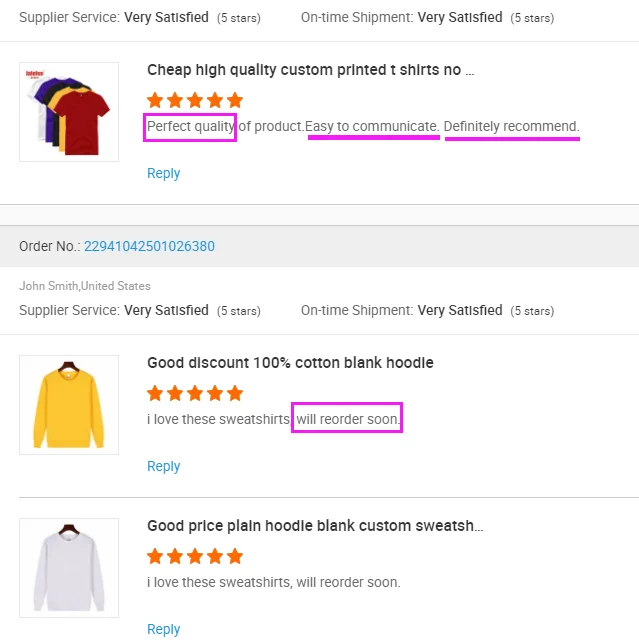The height and width of the screenshot is (644, 639).
Task: Click reviewer name John Smith, United States
Action: coord(85,286)
